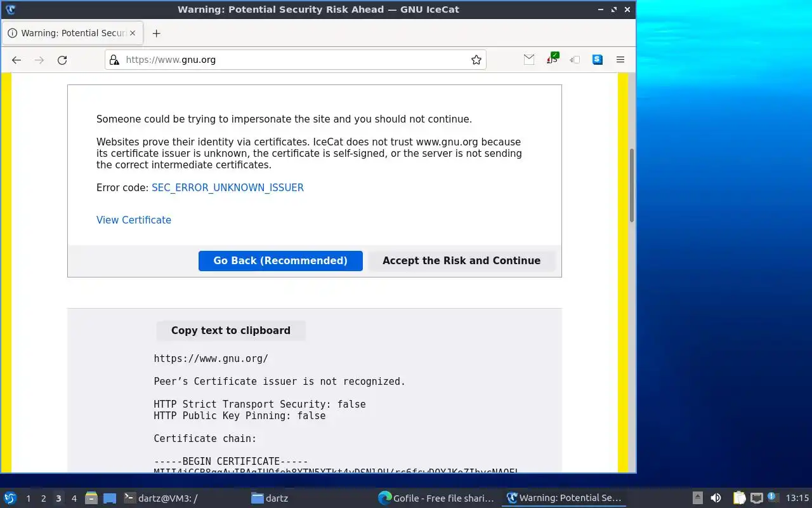Open a new tab with plus button
This screenshot has height=508, width=812.
[x=156, y=33]
